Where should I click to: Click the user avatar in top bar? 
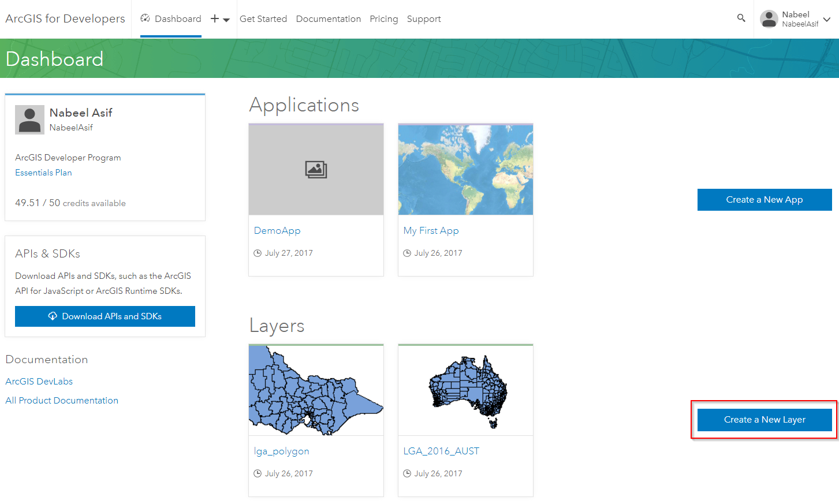(769, 19)
